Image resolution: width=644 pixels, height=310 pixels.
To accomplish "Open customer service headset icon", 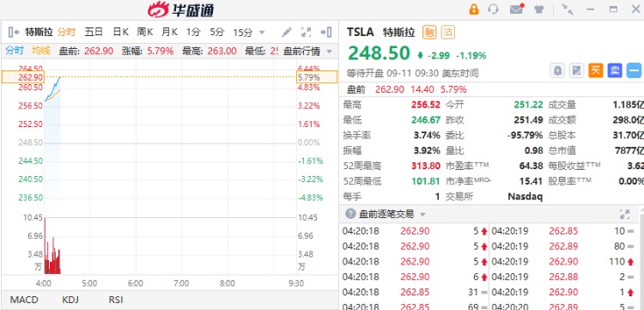I will [493, 9].
